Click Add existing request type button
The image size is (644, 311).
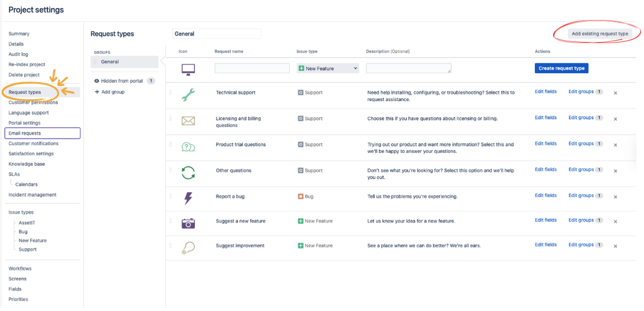tap(600, 34)
